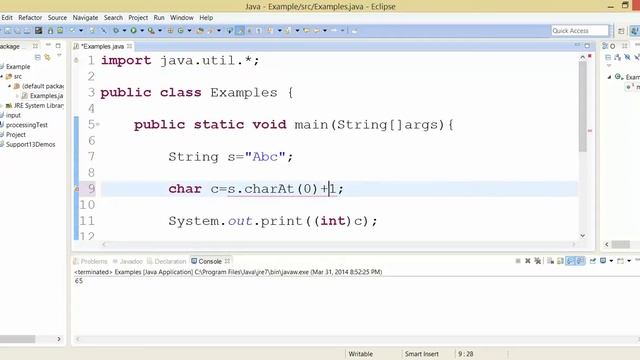Image resolution: width=640 pixels, height=360 pixels.
Task: Click the warning marker on line 9
Action: coord(76,189)
